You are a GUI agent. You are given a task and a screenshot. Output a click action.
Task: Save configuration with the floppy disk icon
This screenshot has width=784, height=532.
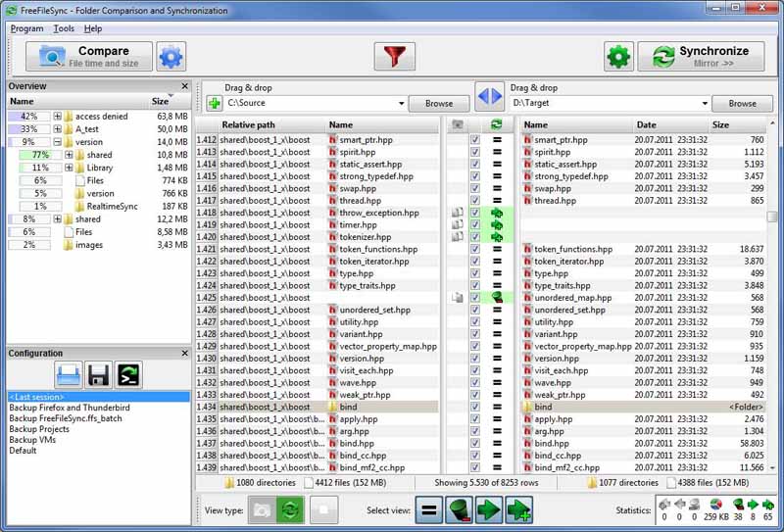point(98,374)
